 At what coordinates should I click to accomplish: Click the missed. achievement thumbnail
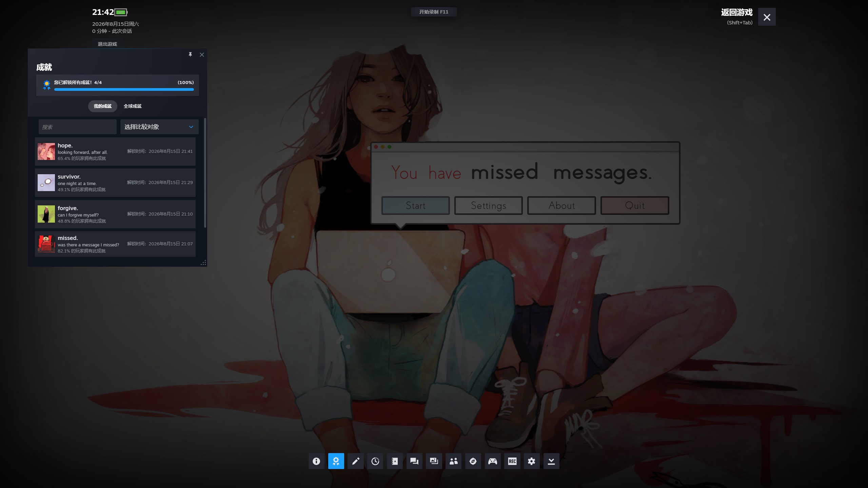(46, 244)
